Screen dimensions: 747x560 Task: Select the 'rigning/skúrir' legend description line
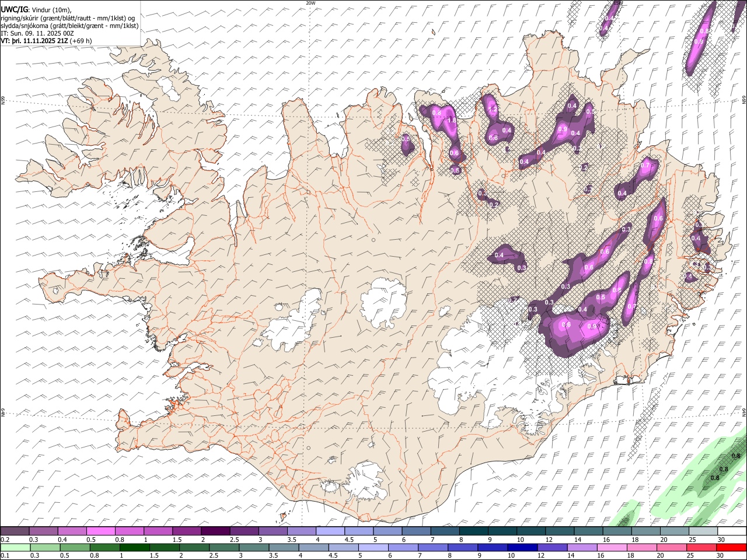(x=69, y=18)
